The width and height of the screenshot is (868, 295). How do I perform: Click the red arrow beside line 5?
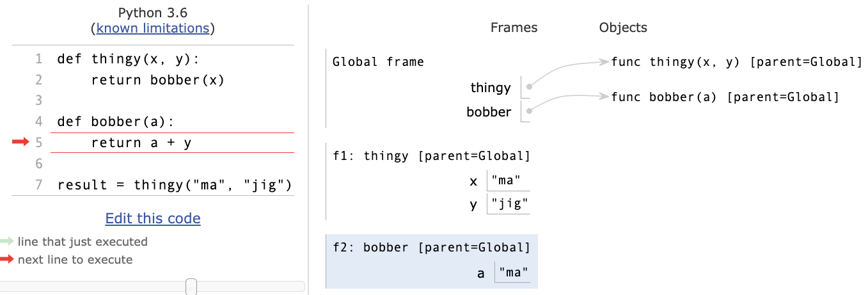pos(20,142)
